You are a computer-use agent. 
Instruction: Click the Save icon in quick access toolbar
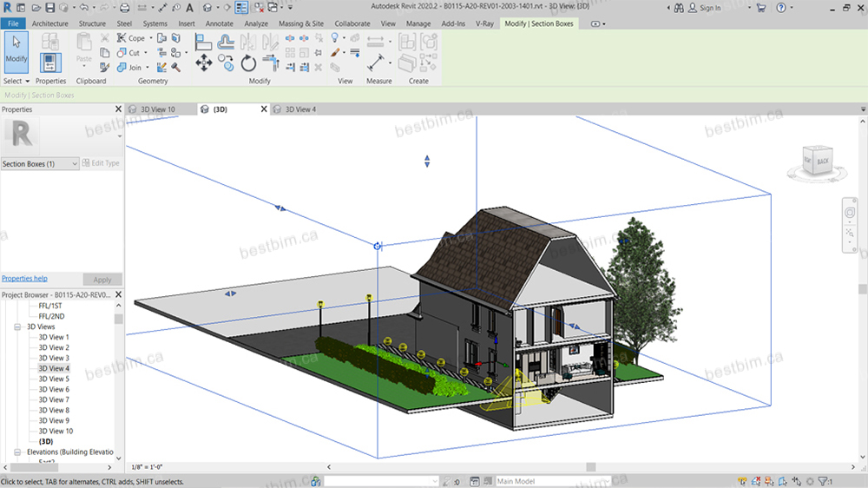[49, 8]
